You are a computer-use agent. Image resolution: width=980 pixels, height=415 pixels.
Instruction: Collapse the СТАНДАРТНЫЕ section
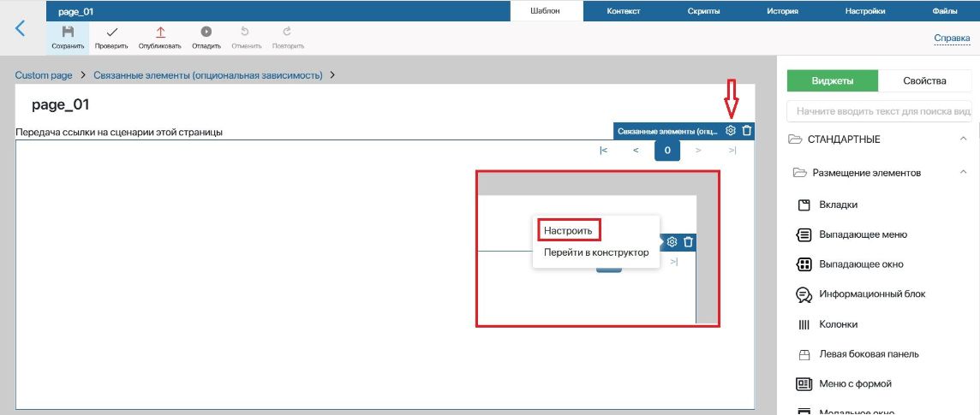click(963, 139)
